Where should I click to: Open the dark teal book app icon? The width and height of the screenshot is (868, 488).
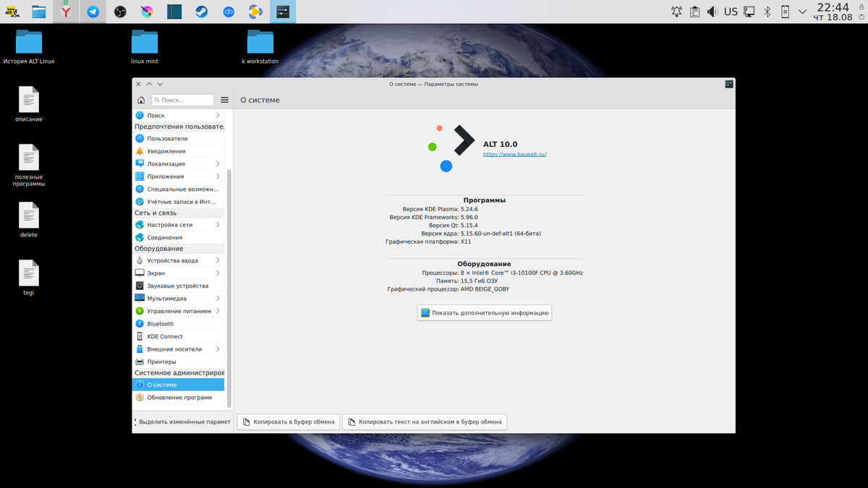click(174, 12)
